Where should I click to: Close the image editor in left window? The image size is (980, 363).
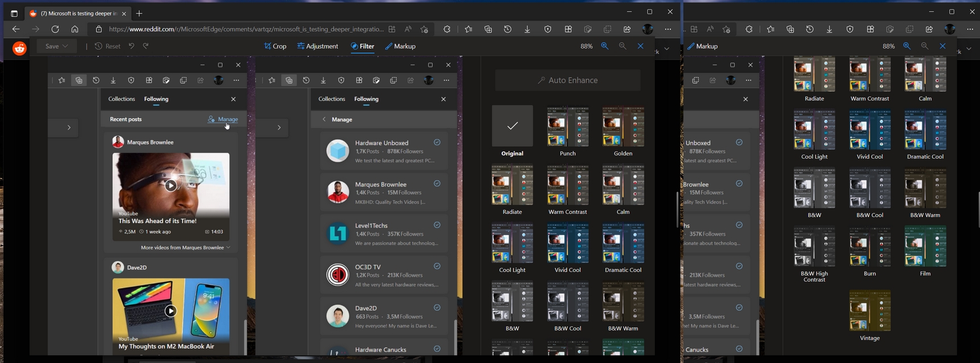(641, 46)
